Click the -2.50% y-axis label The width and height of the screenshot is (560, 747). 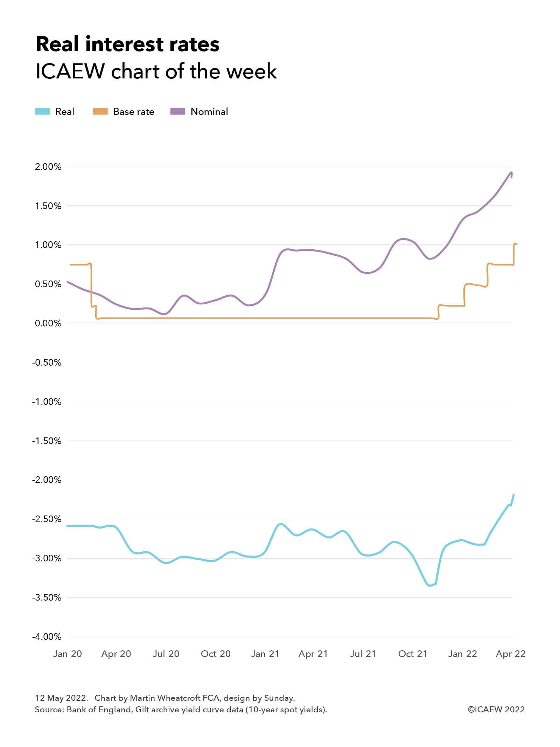pyautogui.click(x=47, y=519)
